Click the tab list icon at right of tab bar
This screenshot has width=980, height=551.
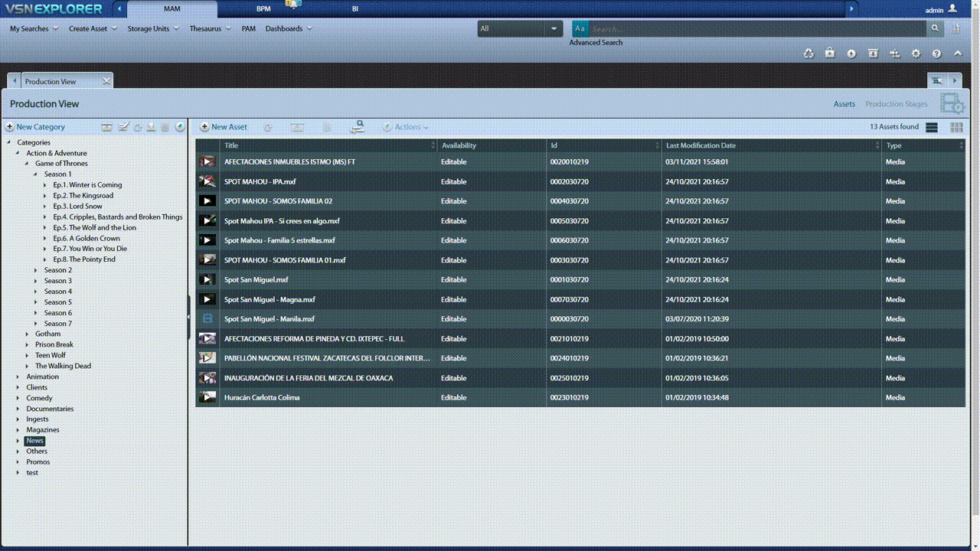[x=936, y=80]
